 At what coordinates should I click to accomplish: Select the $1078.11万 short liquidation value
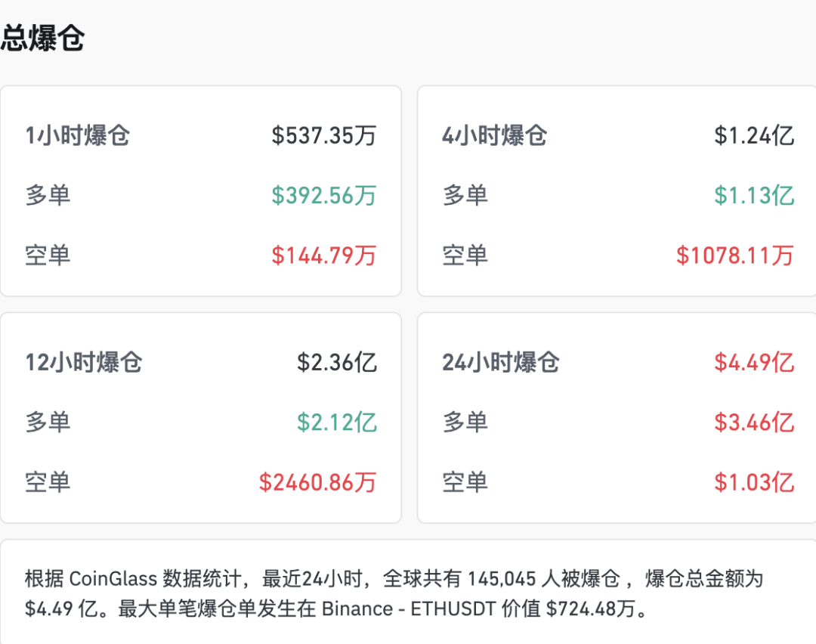click(735, 255)
